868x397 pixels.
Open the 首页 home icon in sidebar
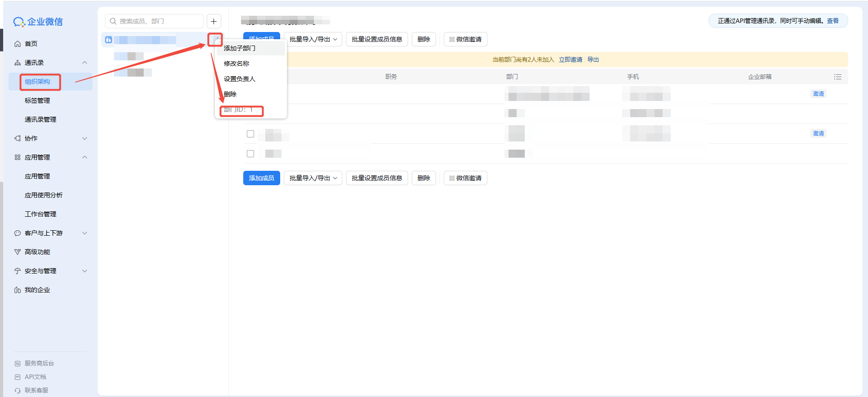click(x=18, y=44)
